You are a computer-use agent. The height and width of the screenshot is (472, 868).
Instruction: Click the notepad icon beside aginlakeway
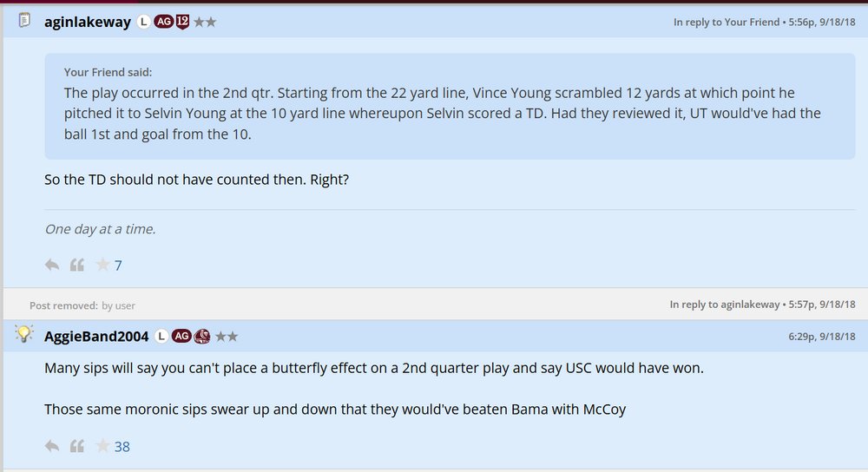click(24, 21)
